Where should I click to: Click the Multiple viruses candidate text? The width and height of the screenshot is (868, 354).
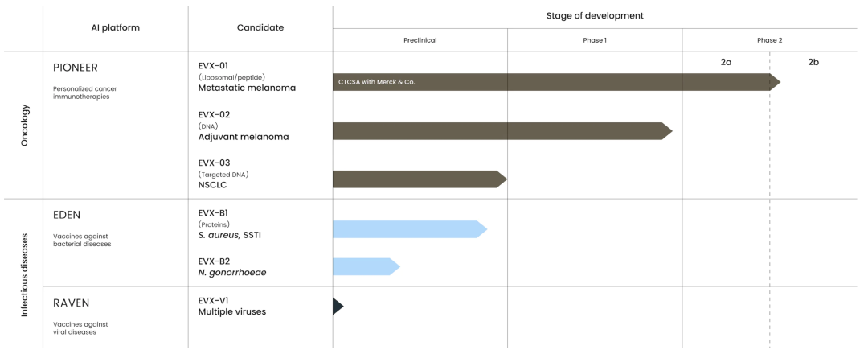click(232, 311)
